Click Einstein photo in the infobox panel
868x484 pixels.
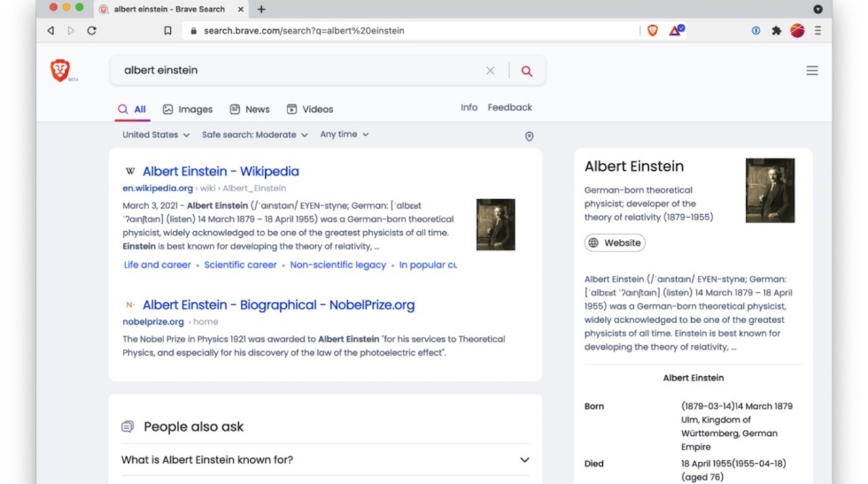point(770,190)
